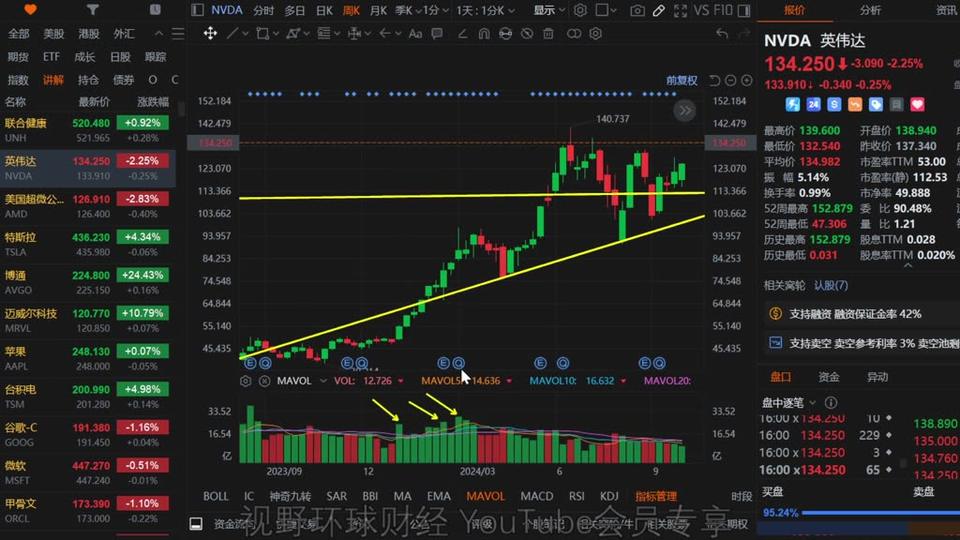Delete drawings with the trash icon

pyautogui.click(x=548, y=34)
